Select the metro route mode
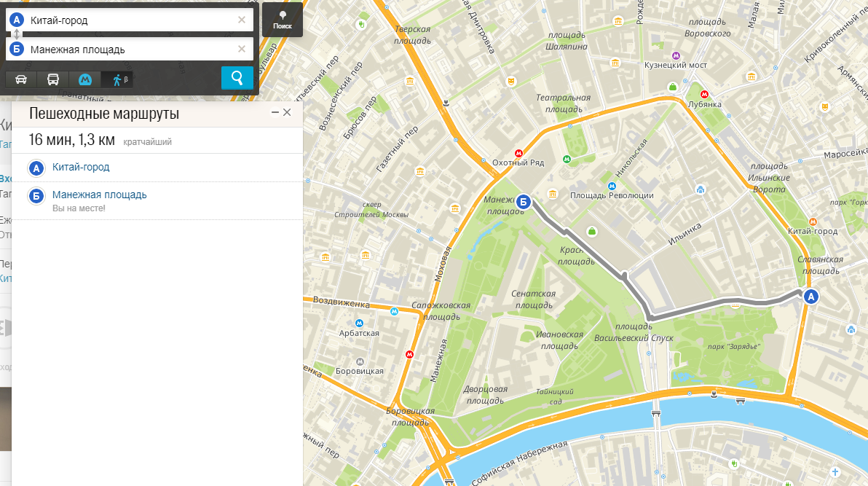This screenshot has width=868, height=486. [x=84, y=79]
